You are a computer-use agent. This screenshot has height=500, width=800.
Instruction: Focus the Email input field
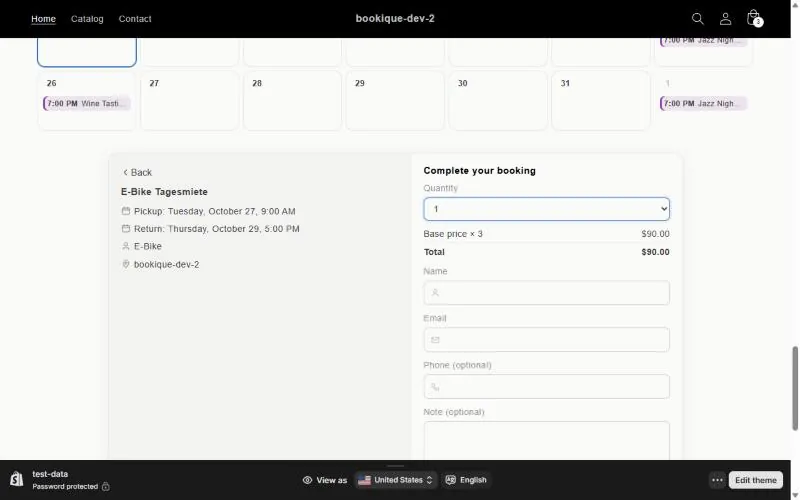click(546, 340)
